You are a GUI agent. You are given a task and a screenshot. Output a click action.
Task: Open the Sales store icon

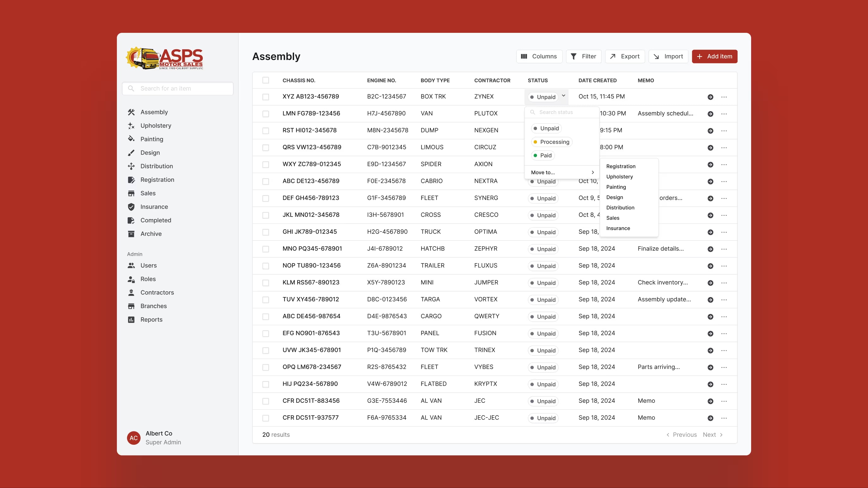pyautogui.click(x=131, y=193)
